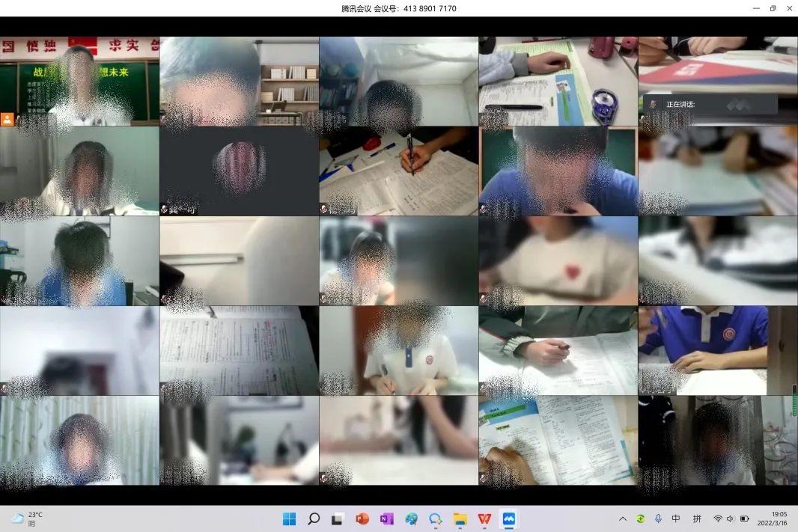Image resolution: width=798 pixels, height=532 pixels.
Task: Open WPS Office from the taskbar
Action: click(484, 519)
